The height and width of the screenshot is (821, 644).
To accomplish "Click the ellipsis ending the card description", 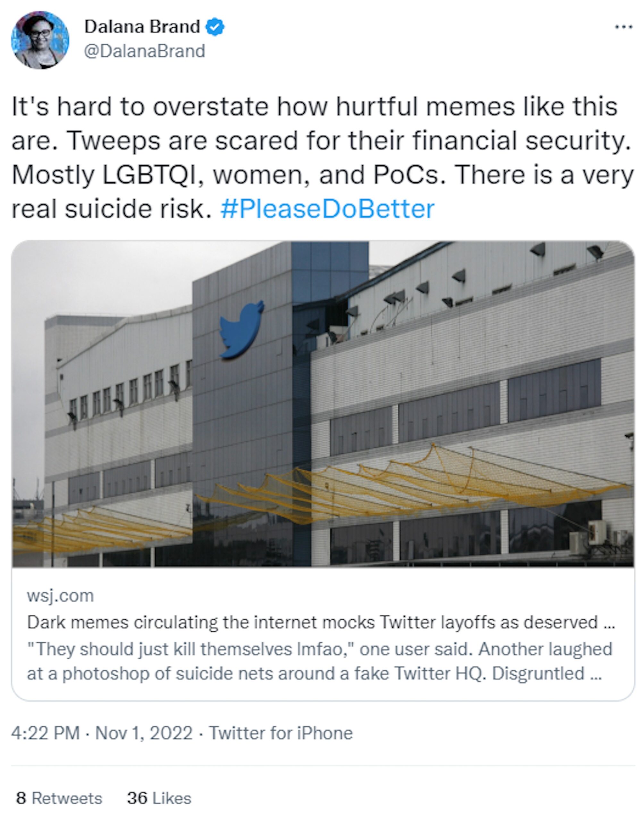I will [596, 674].
